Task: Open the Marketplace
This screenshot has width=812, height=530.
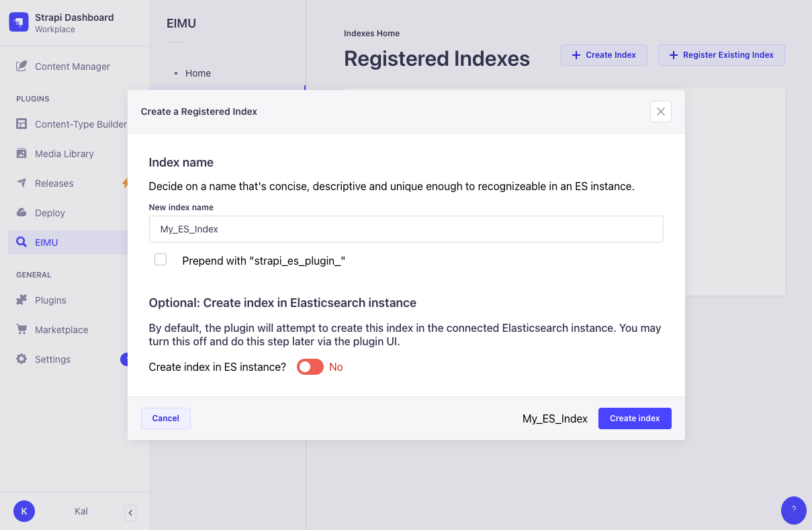Action: point(61,330)
